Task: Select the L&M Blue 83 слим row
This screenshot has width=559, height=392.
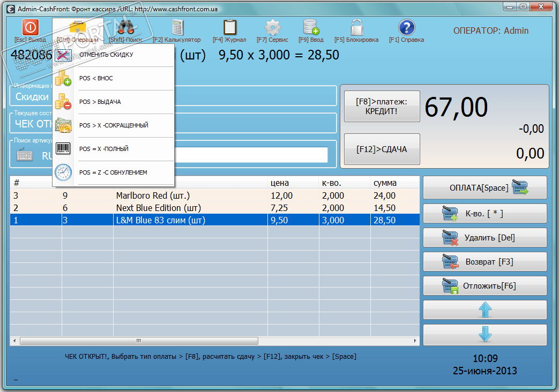Action: [x=214, y=220]
